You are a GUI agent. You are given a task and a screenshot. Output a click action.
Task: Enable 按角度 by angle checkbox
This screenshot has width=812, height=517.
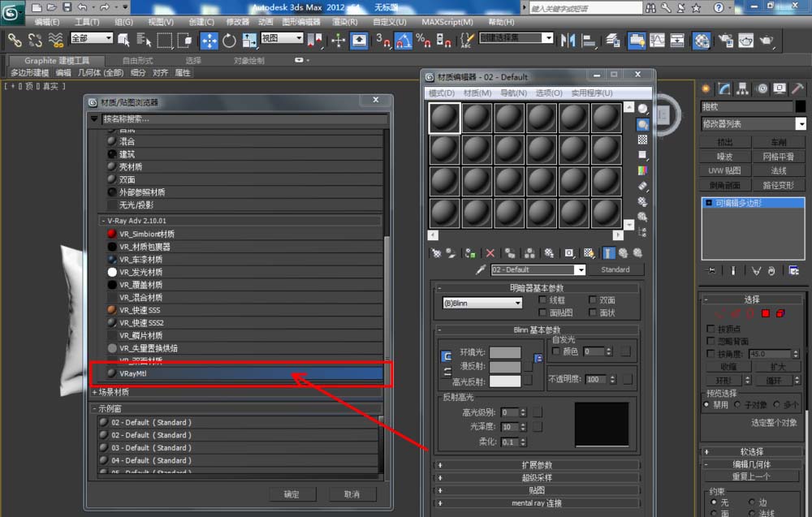[711, 354]
